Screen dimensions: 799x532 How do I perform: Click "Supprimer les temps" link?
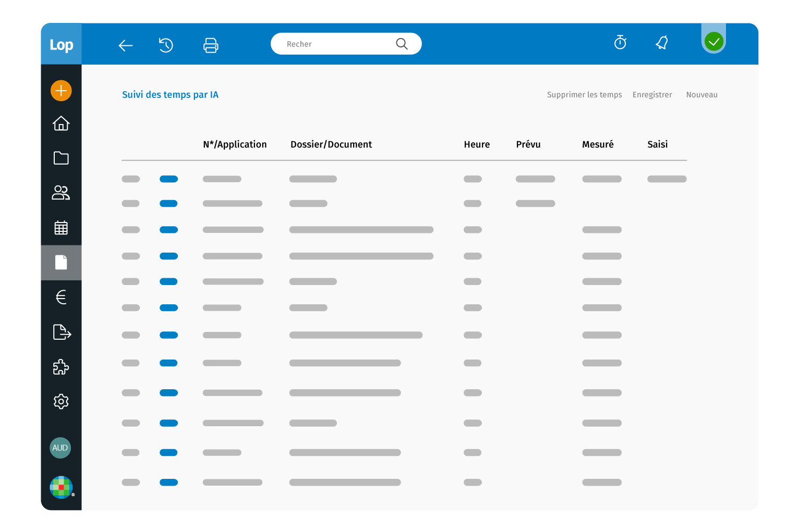pos(584,95)
